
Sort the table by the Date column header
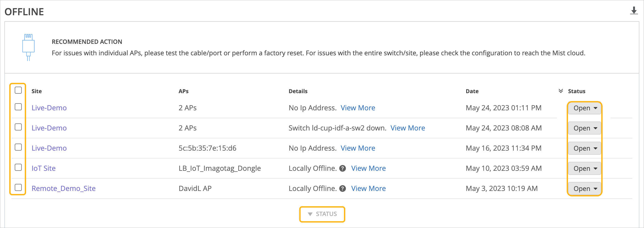(472, 91)
